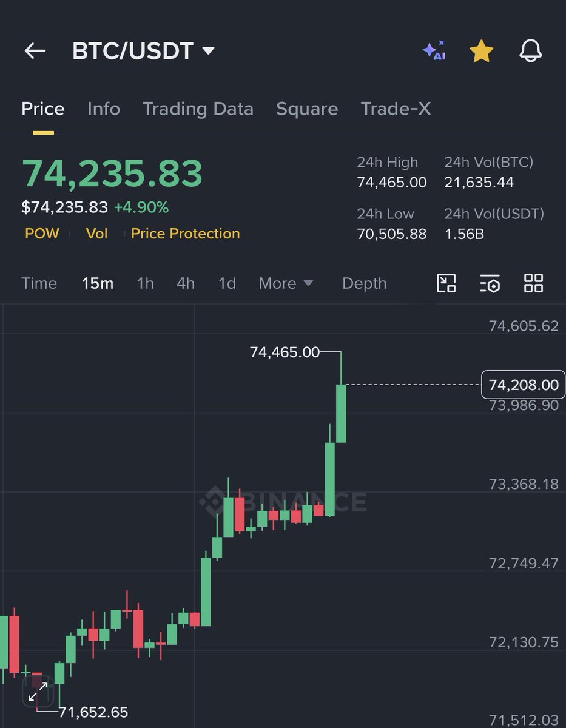Open price alert bell icon
566x728 pixels.
(531, 52)
